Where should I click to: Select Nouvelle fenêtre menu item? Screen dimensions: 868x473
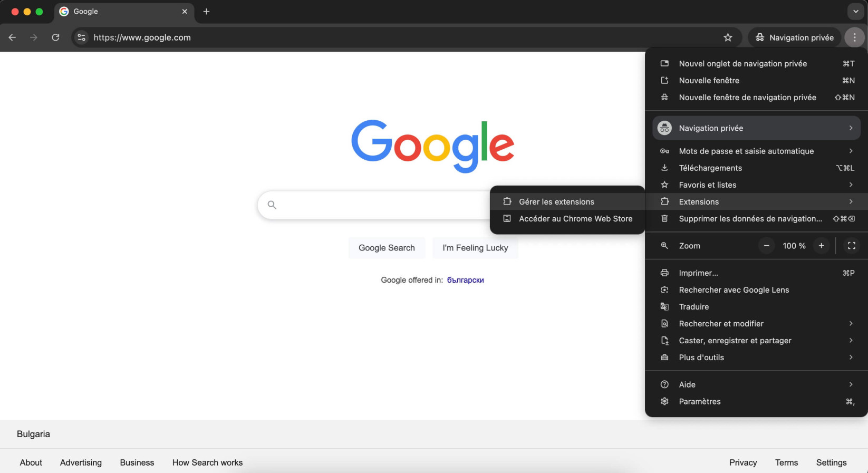pos(756,80)
